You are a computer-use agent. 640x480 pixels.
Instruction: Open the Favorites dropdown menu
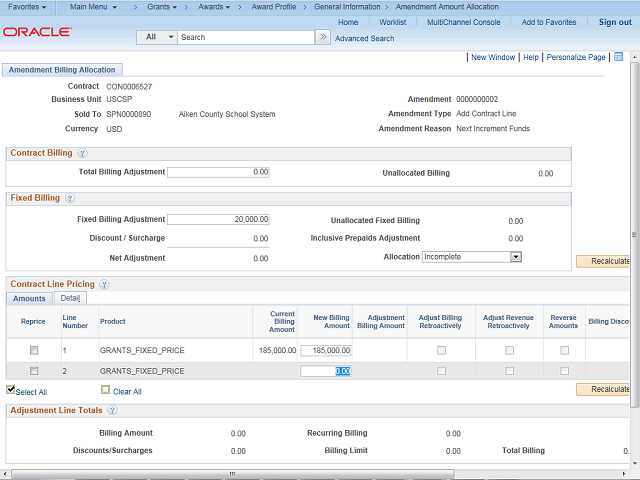pos(26,6)
